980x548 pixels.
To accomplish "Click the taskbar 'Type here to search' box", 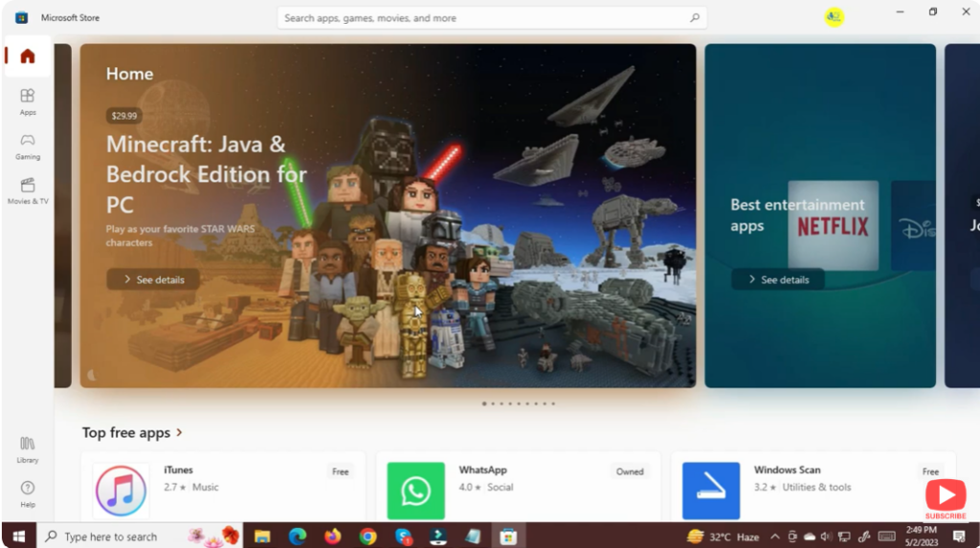I will coord(140,537).
